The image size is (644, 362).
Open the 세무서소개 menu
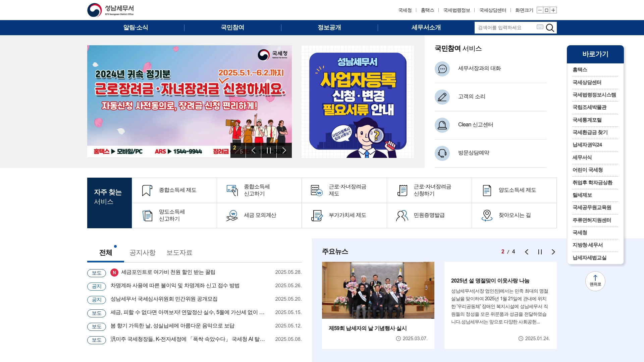click(x=426, y=27)
